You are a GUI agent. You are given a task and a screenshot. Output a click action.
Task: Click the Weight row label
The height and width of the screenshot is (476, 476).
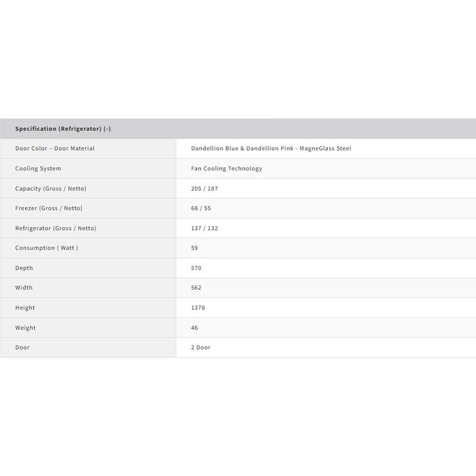coord(26,328)
